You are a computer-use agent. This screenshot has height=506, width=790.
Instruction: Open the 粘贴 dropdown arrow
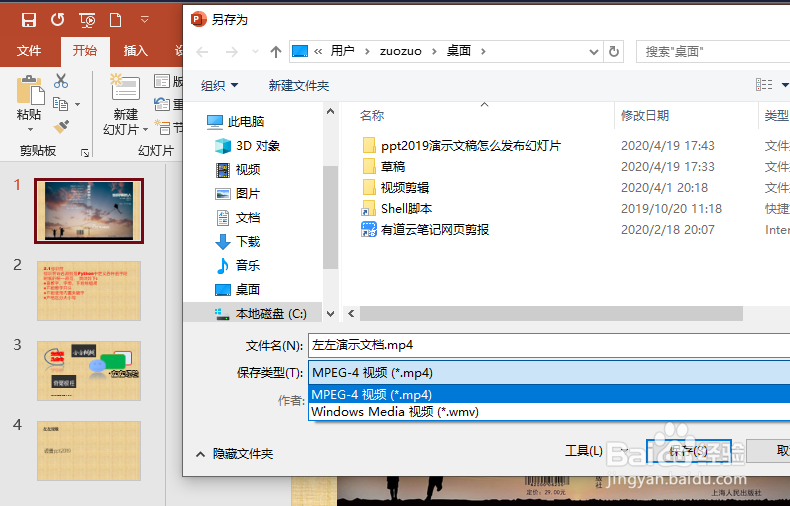point(30,130)
